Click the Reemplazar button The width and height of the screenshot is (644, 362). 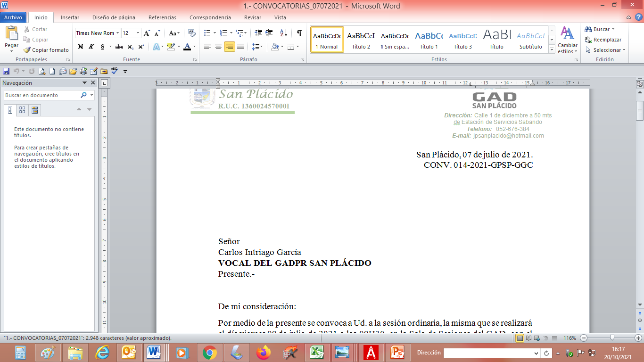603,40
